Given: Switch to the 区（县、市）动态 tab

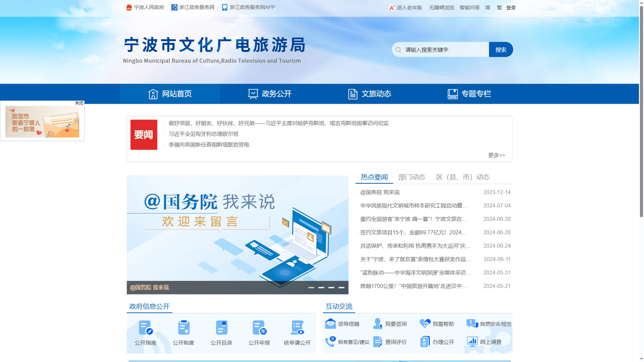Looking at the screenshot, I should [x=463, y=177].
